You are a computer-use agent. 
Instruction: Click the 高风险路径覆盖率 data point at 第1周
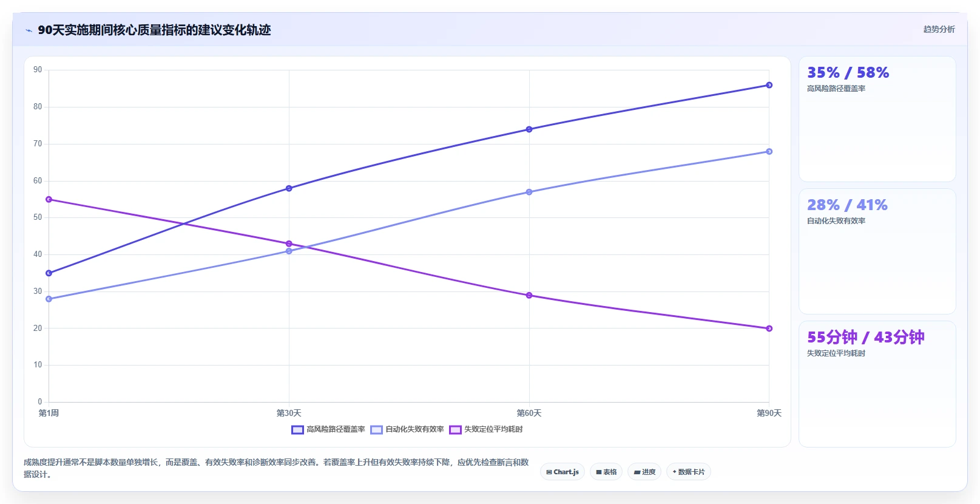49,273
